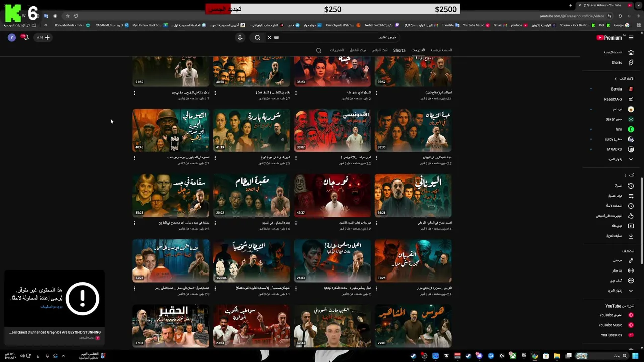Click the Create (إنشاء) button
Screen dimensions: 644x362
[x=43, y=37]
